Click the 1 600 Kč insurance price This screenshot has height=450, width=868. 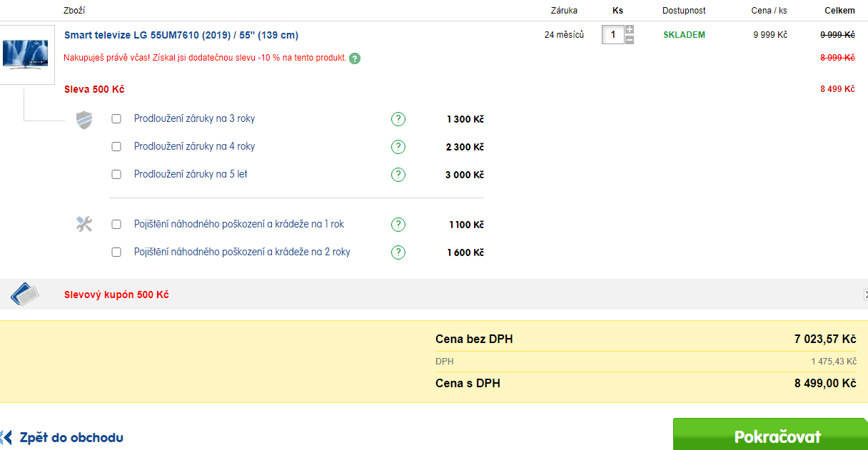point(465,252)
